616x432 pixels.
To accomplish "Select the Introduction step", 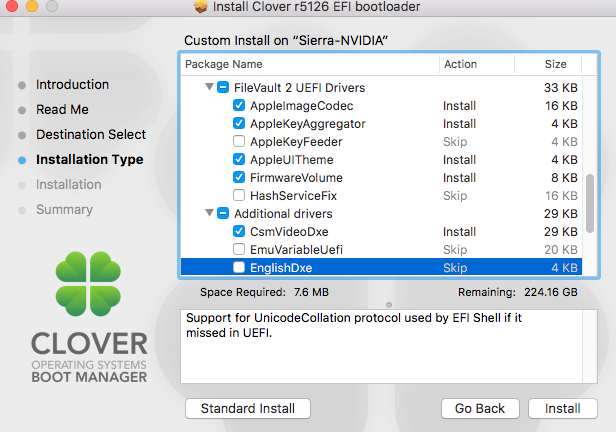I will point(72,84).
